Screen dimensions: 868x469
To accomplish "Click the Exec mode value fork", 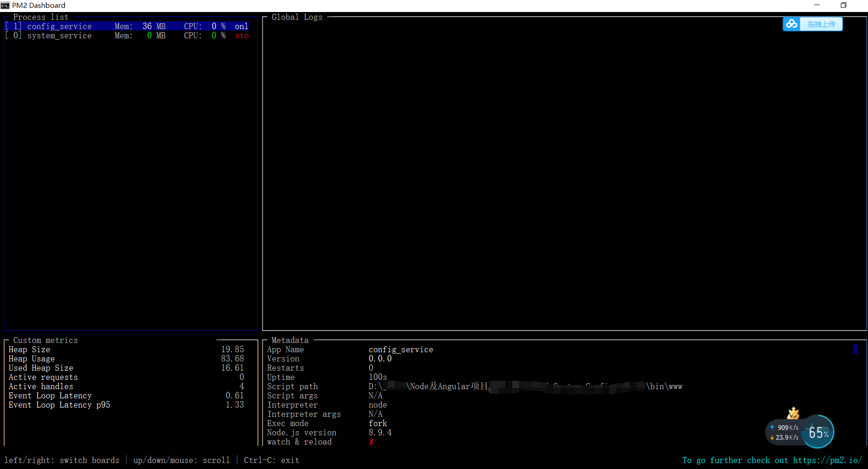I will click(377, 423).
